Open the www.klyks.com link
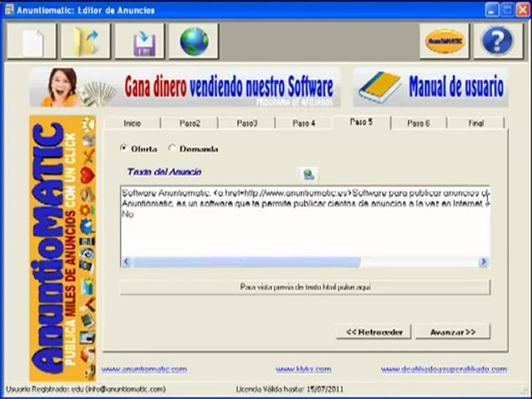 point(303,369)
